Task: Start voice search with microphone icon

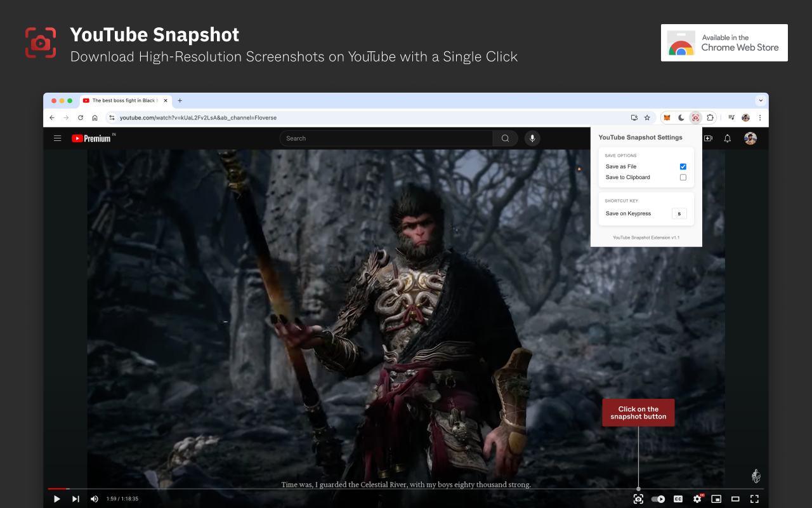Action: pyautogui.click(x=532, y=138)
